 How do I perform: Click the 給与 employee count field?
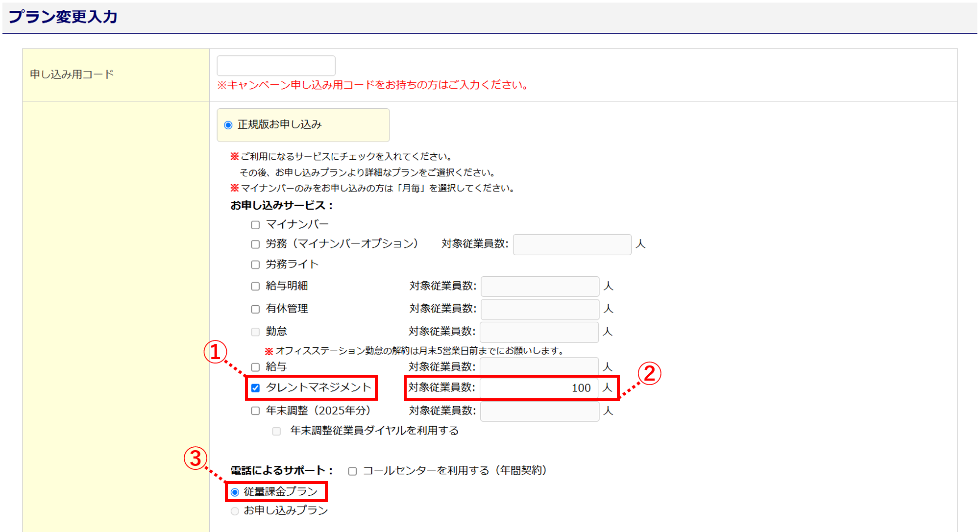539,366
